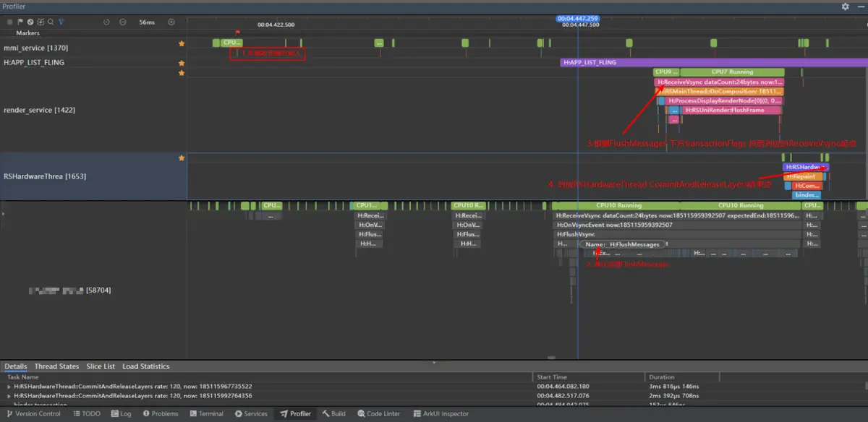The height and width of the screenshot is (422, 868).
Task: Open the Code Linter tool window
Action: 379,414
